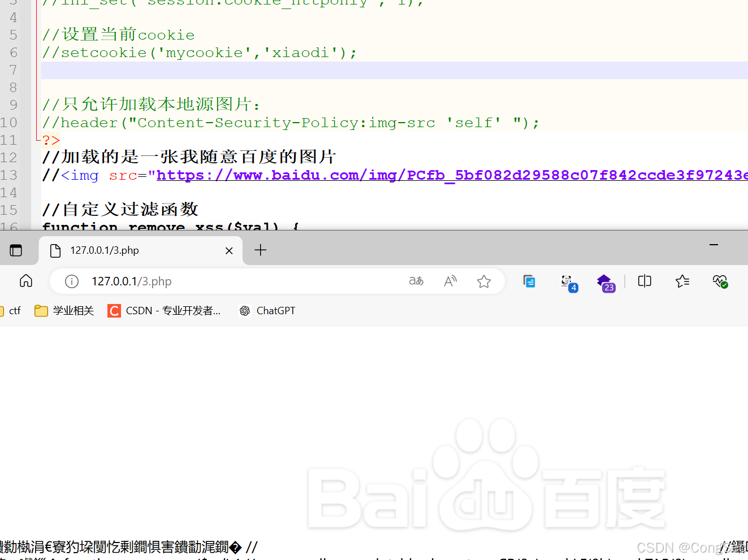Click the 设置当前cookie comment on line 5
This screenshot has width=748, height=560.
[x=119, y=35]
